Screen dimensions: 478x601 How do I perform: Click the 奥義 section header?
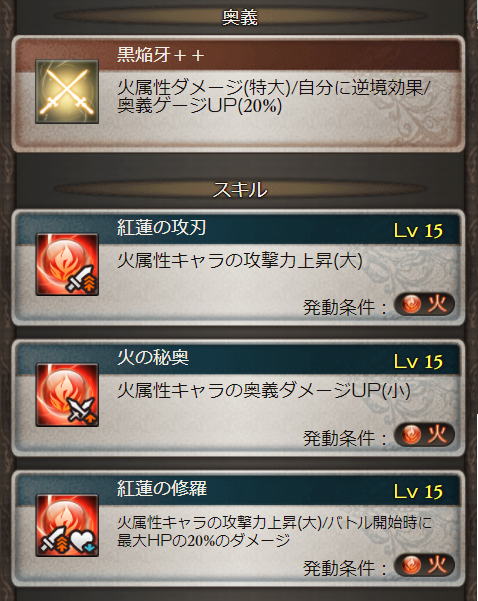(240, 18)
